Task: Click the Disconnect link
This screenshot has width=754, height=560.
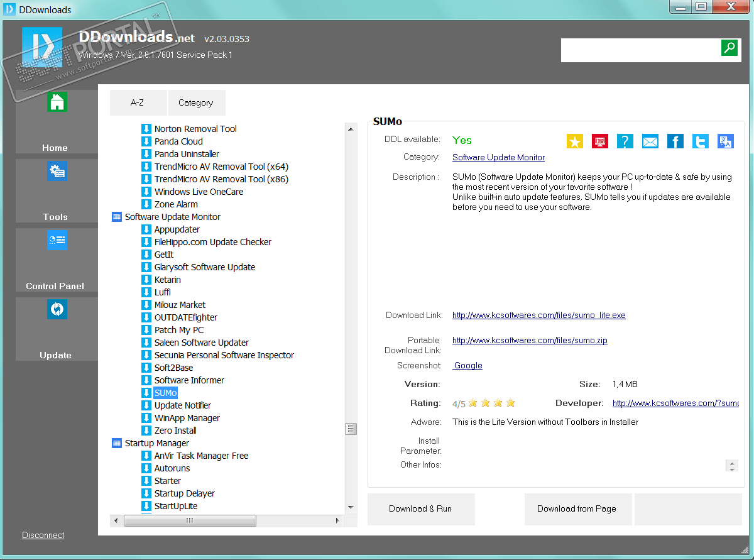Action: [x=43, y=535]
